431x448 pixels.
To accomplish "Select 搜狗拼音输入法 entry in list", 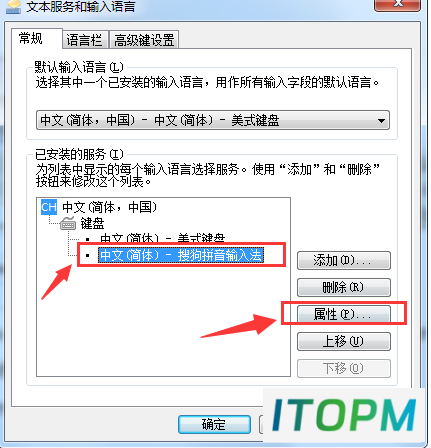I will pos(181,255).
